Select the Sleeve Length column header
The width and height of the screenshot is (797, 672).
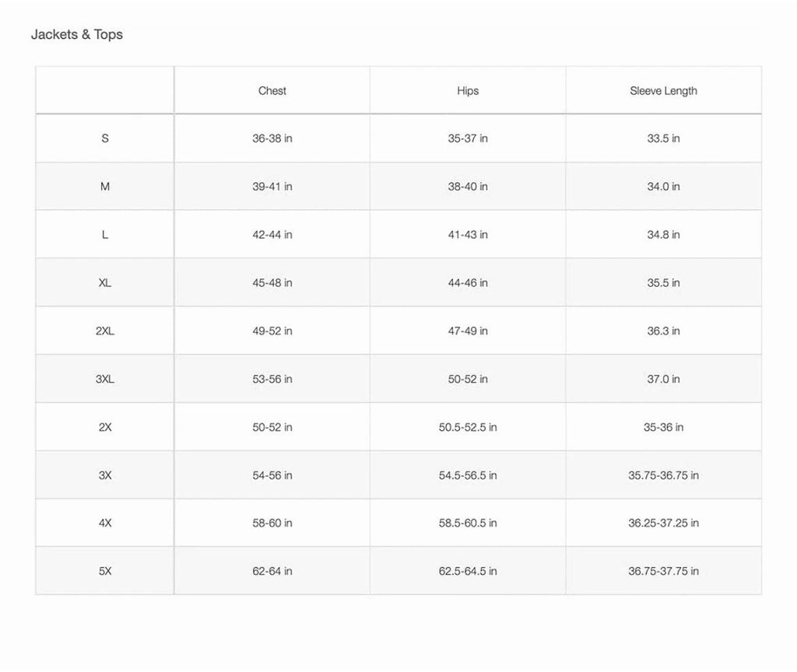pyautogui.click(x=663, y=91)
